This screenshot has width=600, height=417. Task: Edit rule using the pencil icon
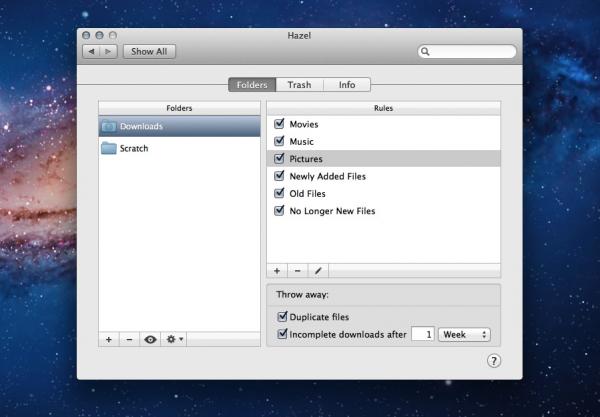point(318,271)
